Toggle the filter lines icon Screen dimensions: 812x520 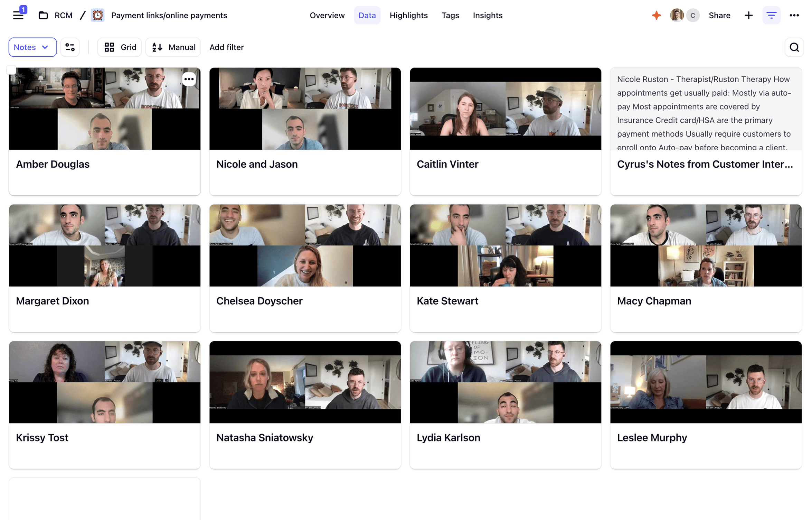[x=771, y=15]
